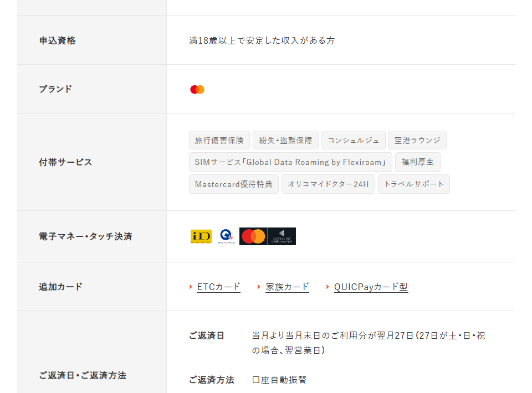The height and width of the screenshot is (393, 532).
Task: Click the ご返済日 sub-label
Action: click(x=207, y=336)
